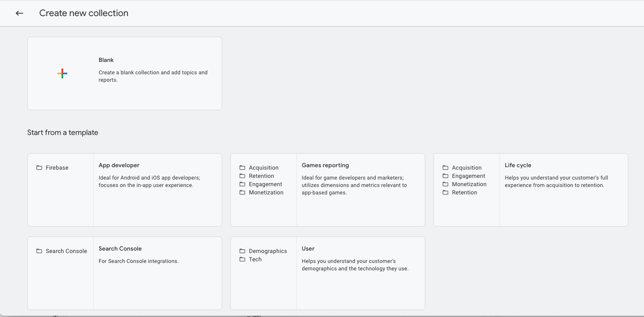Viewport: 644px width, 317px height.
Task: Click Engagement topic in Life cycle card
Action: click(x=468, y=176)
